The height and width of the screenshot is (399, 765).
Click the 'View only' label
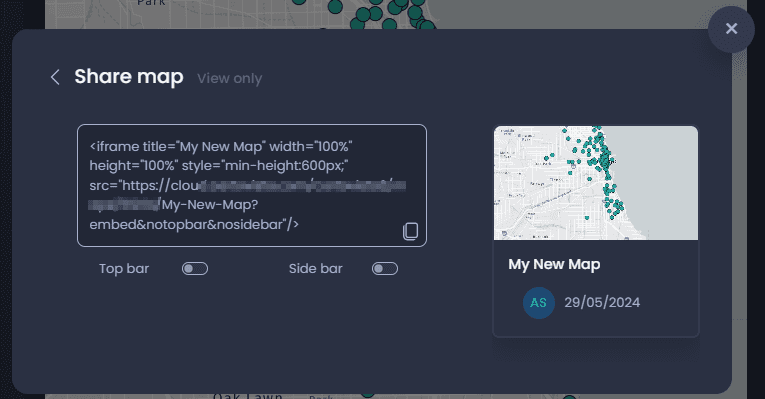click(230, 79)
